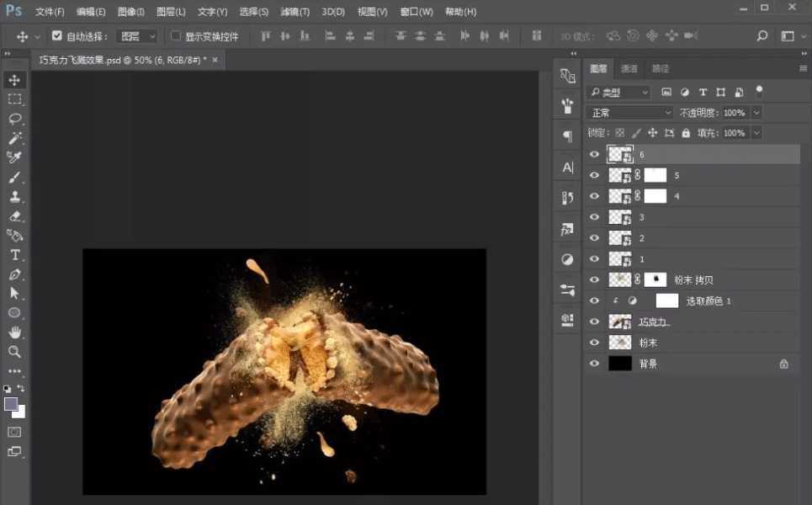Screen dimensions: 812x505
Task: Select the Magic Wand tool
Action: (x=14, y=138)
